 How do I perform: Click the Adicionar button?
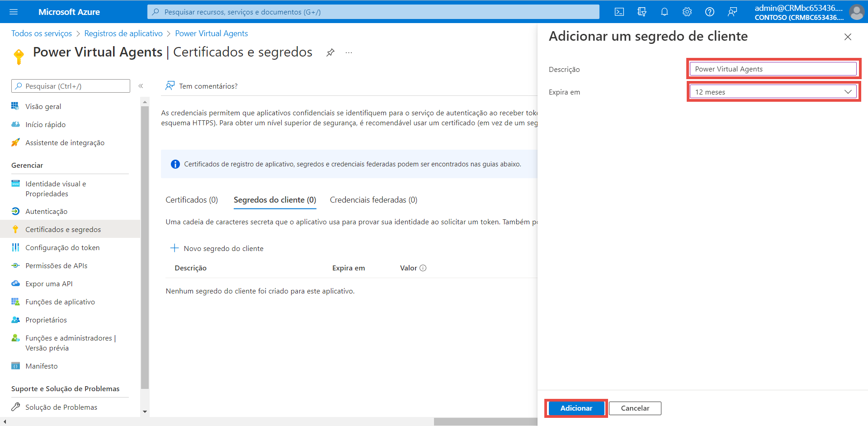tap(576, 408)
